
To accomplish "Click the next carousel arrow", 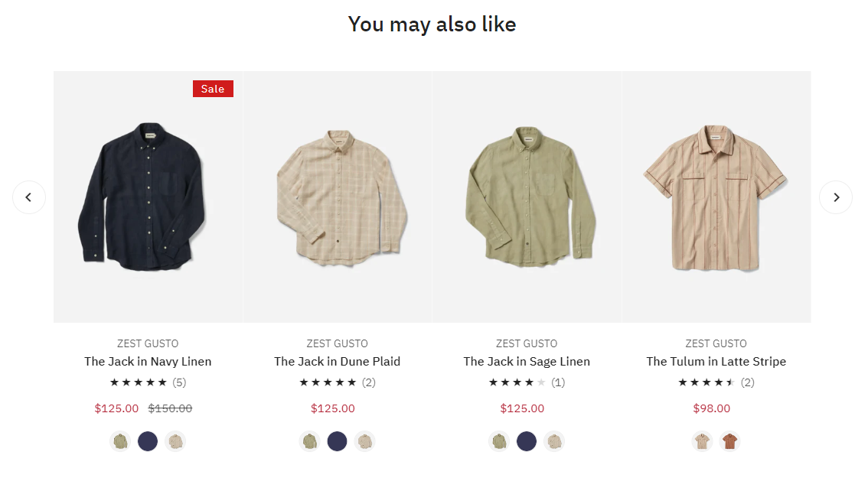I will (x=836, y=197).
